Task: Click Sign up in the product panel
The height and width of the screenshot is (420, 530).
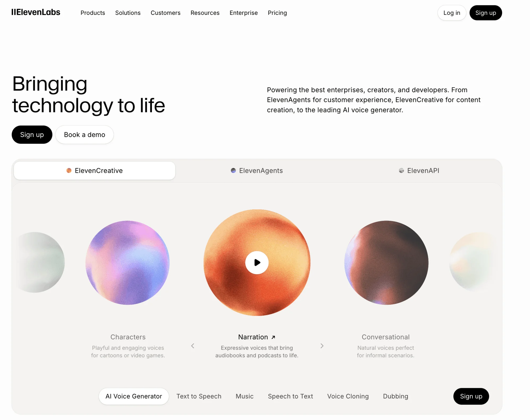Action: [x=471, y=396]
